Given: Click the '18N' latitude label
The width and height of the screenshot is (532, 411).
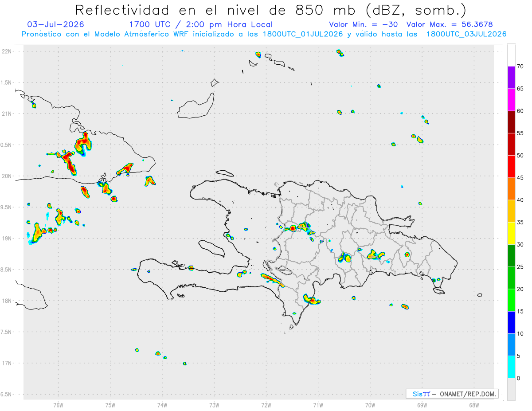Looking at the screenshot, I should tap(7, 301).
